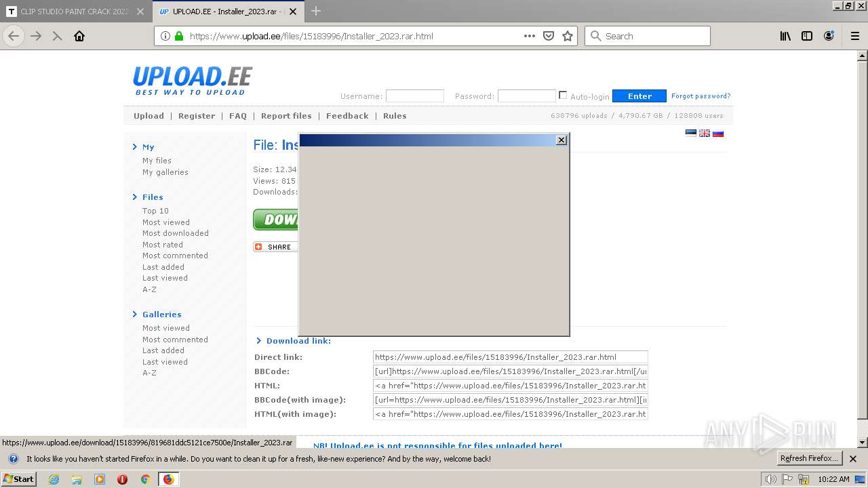Switch to CLIP STUDIO PAINT CRACK tab

(75, 12)
